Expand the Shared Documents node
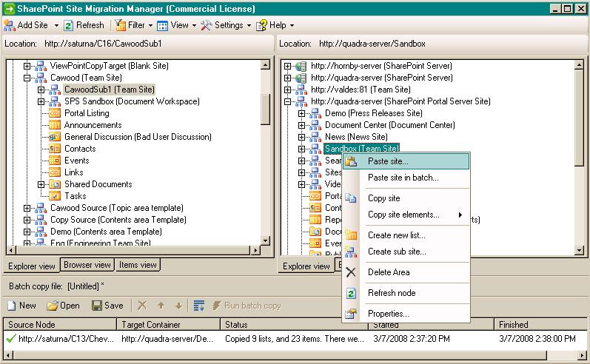 pyautogui.click(x=41, y=185)
